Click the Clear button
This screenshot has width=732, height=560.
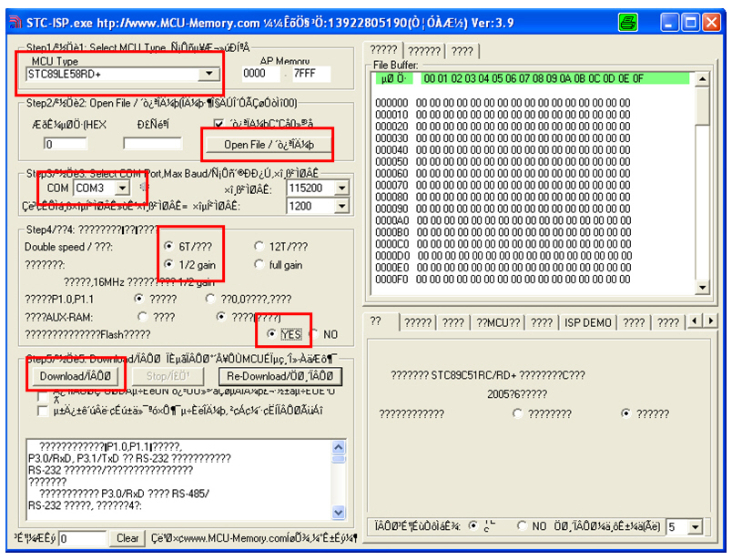[x=128, y=538]
